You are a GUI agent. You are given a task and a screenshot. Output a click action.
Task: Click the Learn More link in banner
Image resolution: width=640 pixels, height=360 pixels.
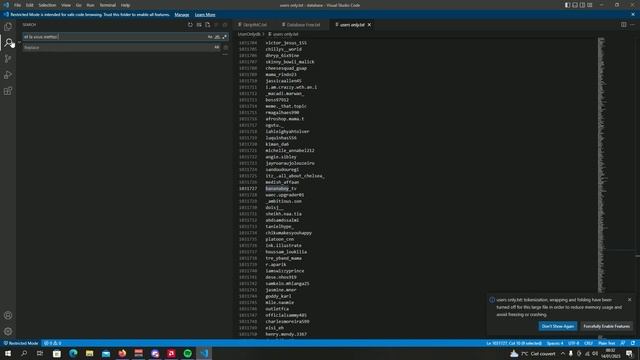pyautogui.click(x=205, y=15)
